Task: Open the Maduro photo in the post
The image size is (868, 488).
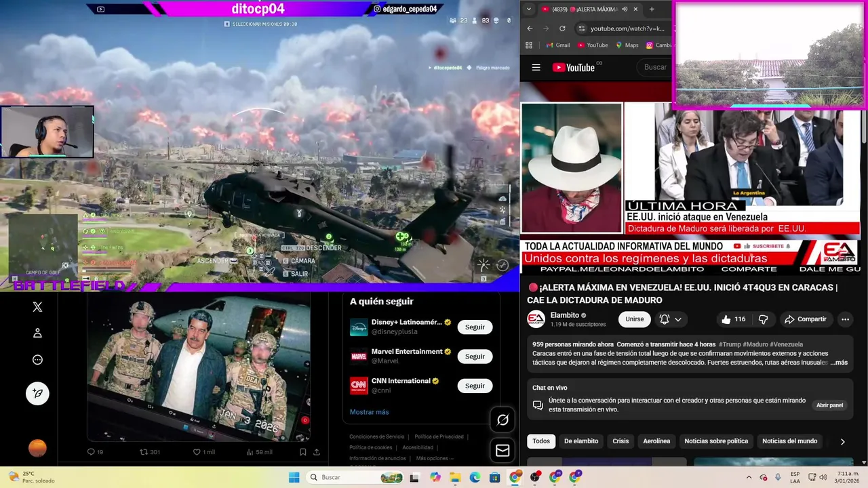Action: (x=198, y=367)
